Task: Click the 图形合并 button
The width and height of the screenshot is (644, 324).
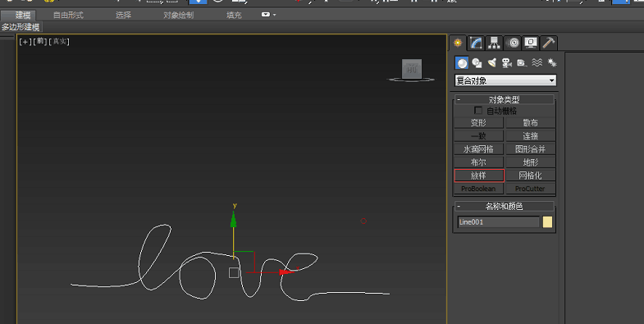Action: (x=530, y=149)
